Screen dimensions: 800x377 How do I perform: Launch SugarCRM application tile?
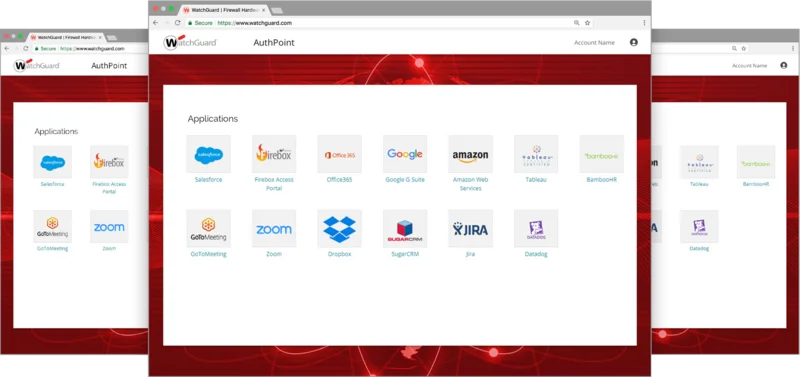[405, 229]
